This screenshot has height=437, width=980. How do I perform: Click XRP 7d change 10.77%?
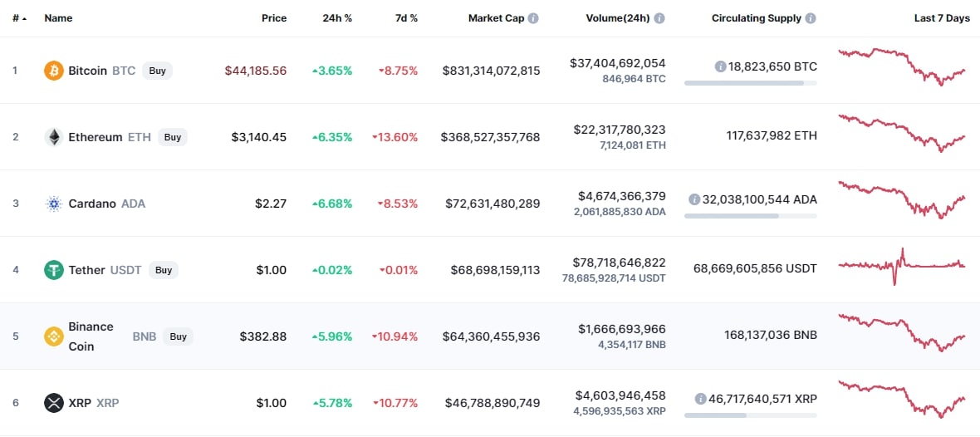click(x=395, y=403)
